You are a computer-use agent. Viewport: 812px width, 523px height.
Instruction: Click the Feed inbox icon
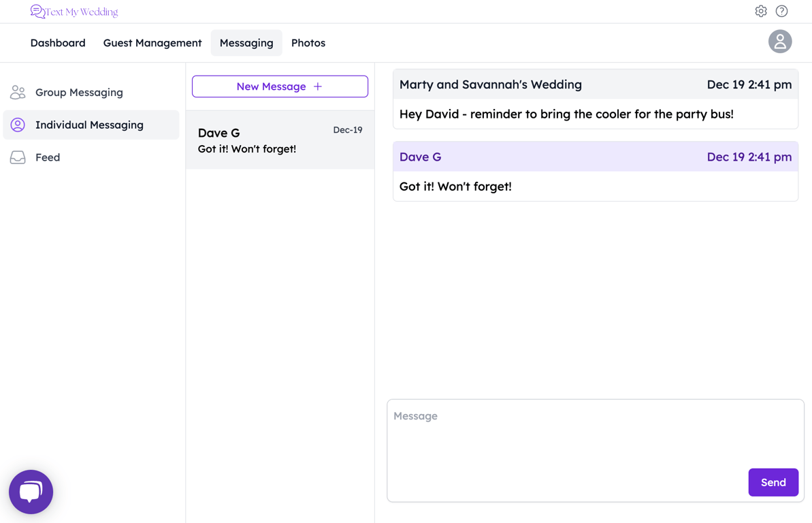pyautogui.click(x=18, y=157)
